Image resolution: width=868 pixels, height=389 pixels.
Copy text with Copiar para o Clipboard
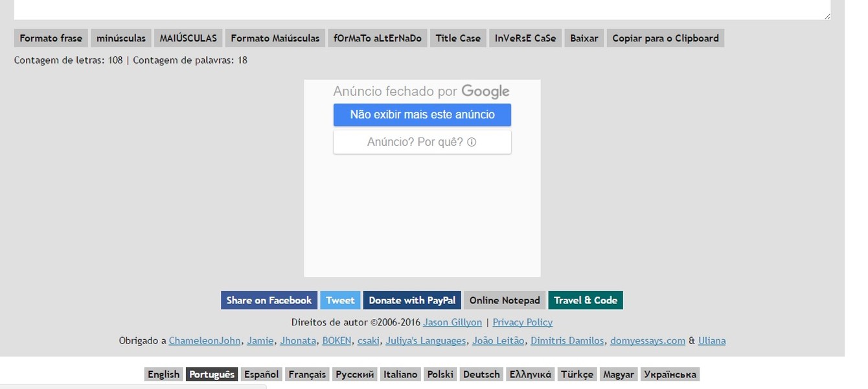click(665, 38)
